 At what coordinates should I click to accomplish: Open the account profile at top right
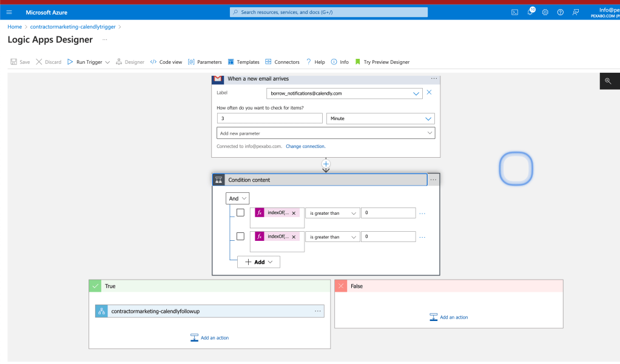605,12
